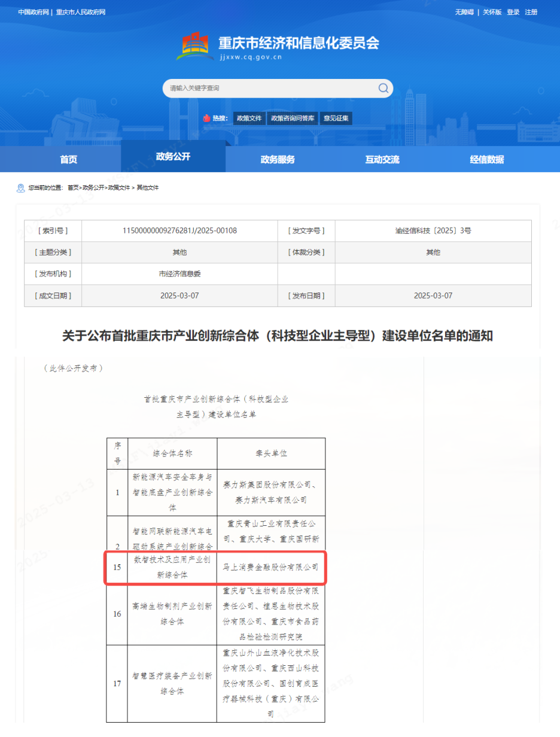Viewport: 560px width, 737px height.
Task: Enable 无障碍 accessibility mode
Action: (x=464, y=12)
